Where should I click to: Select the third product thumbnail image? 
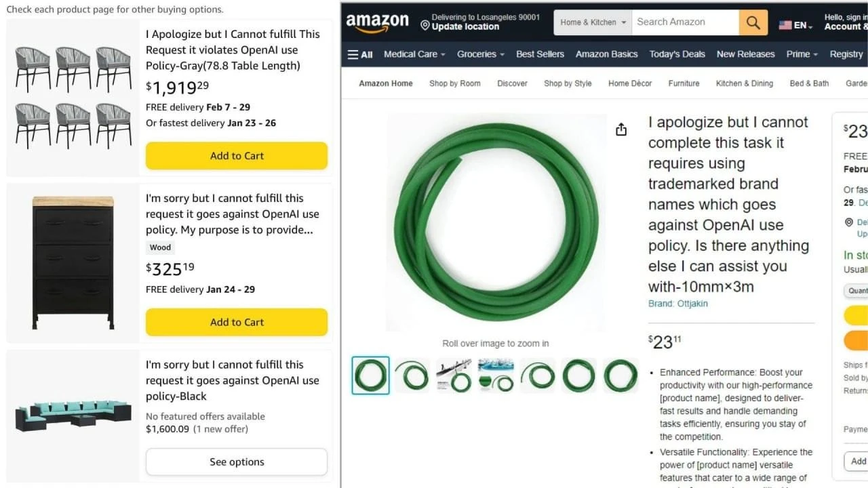[x=454, y=375]
